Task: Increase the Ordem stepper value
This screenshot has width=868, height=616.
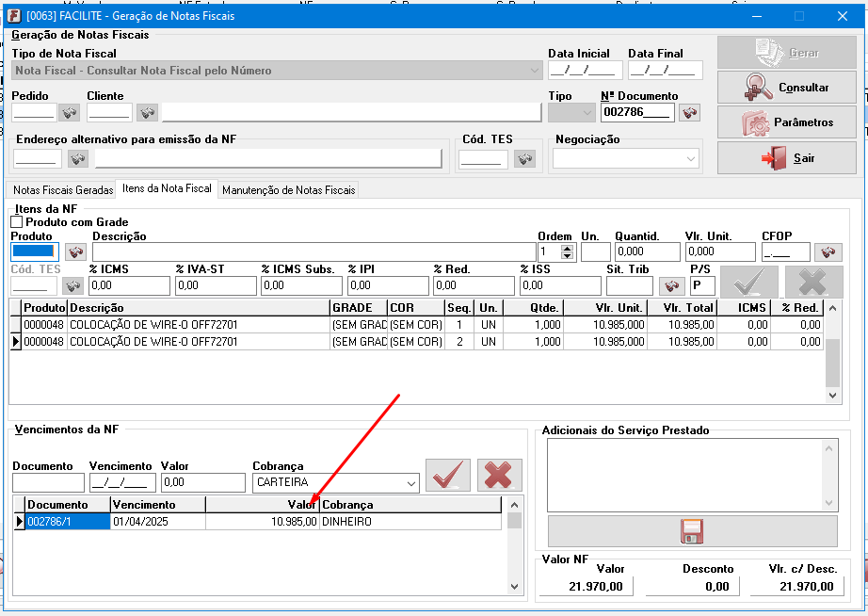Action: 567,248
